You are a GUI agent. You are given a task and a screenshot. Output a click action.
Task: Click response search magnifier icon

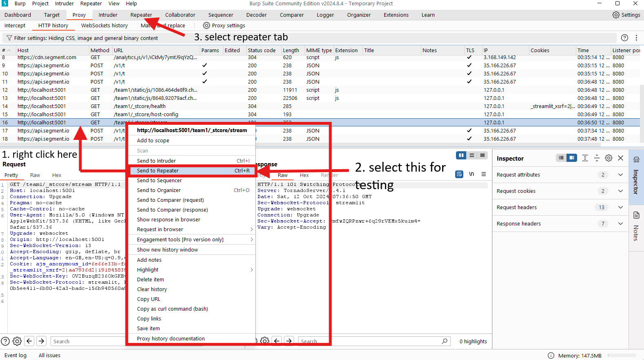point(445,341)
